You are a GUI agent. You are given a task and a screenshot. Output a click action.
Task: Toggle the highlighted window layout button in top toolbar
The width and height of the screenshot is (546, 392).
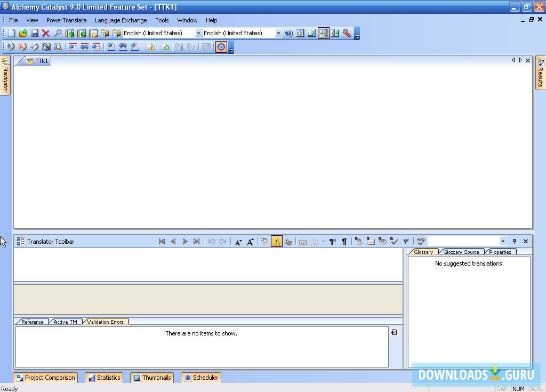click(x=324, y=33)
